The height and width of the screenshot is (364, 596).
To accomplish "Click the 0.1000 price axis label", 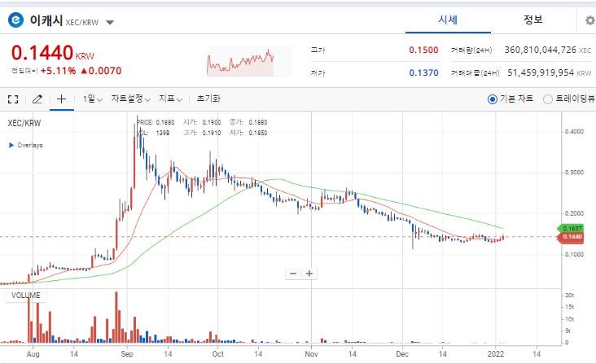I will (574, 254).
